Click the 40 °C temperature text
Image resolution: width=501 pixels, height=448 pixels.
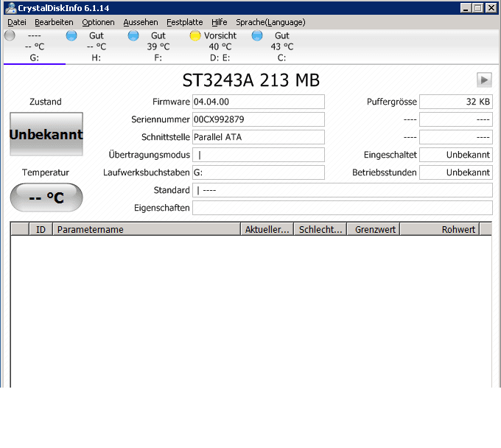(220, 46)
